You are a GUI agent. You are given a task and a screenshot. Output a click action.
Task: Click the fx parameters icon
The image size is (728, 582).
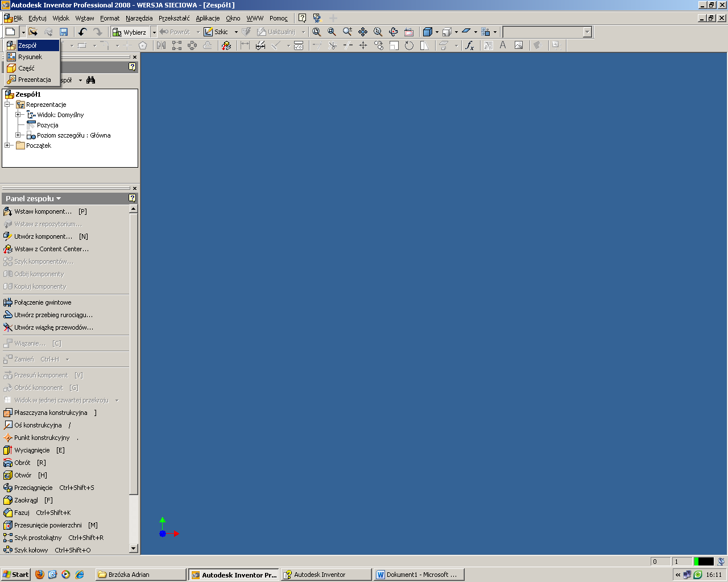(470, 45)
